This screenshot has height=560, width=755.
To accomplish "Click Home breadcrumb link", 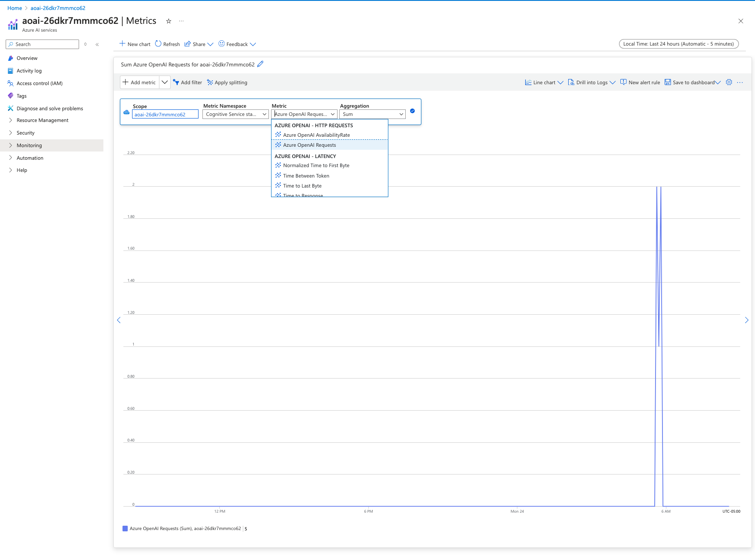I will tap(15, 8).
